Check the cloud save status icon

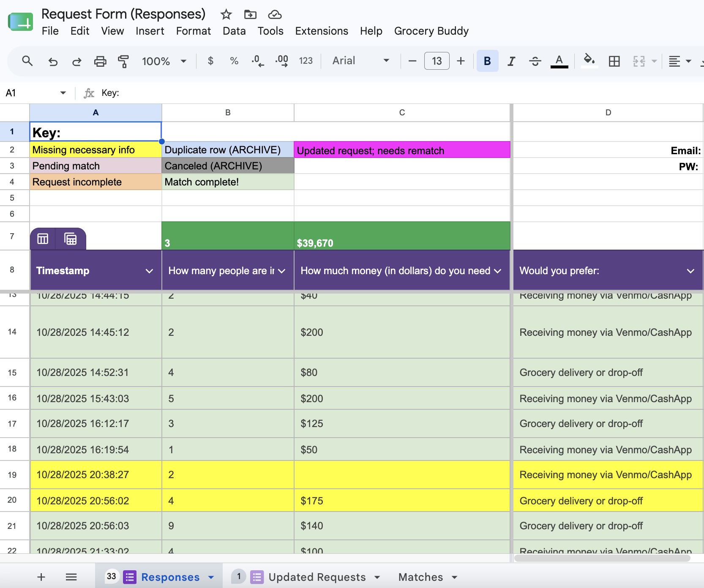(275, 15)
